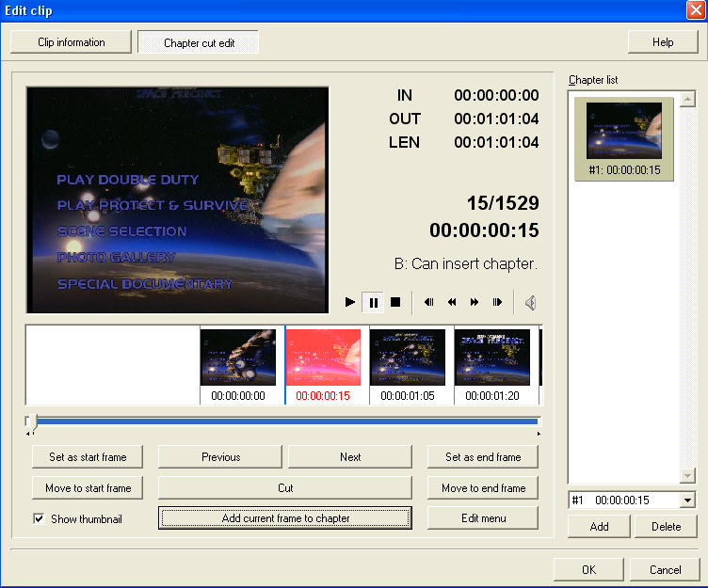Select highlighted thumbnail 00:00:00:15

[x=323, y=358]
